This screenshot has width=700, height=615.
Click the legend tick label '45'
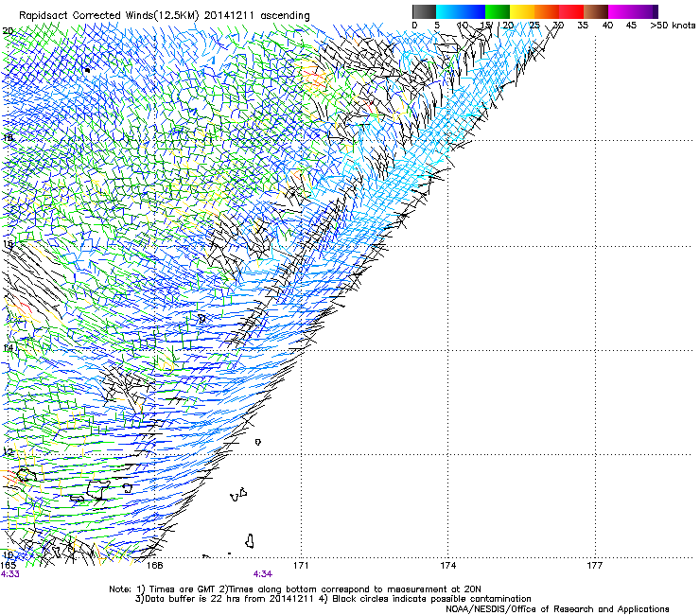[631, 25]
